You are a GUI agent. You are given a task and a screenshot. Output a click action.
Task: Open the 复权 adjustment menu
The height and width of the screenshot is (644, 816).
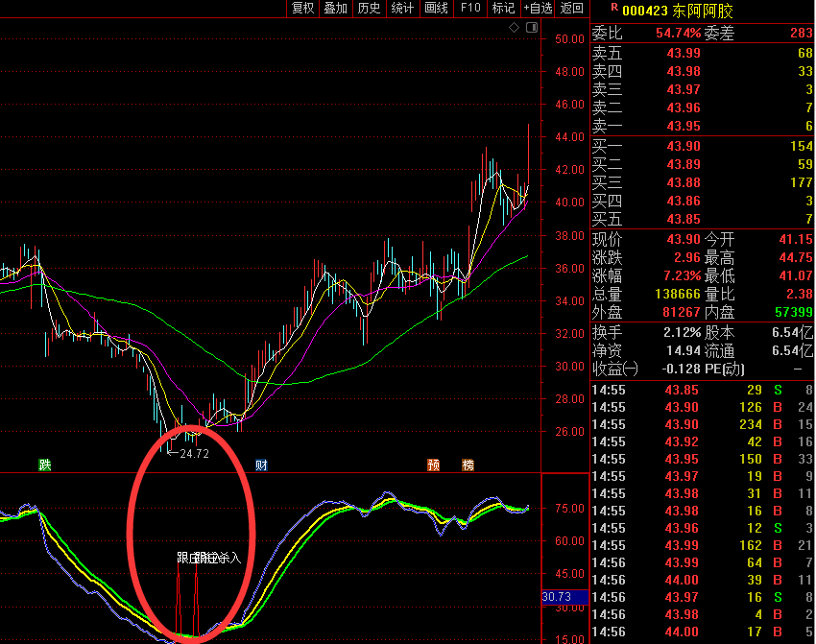coord(302,8)
